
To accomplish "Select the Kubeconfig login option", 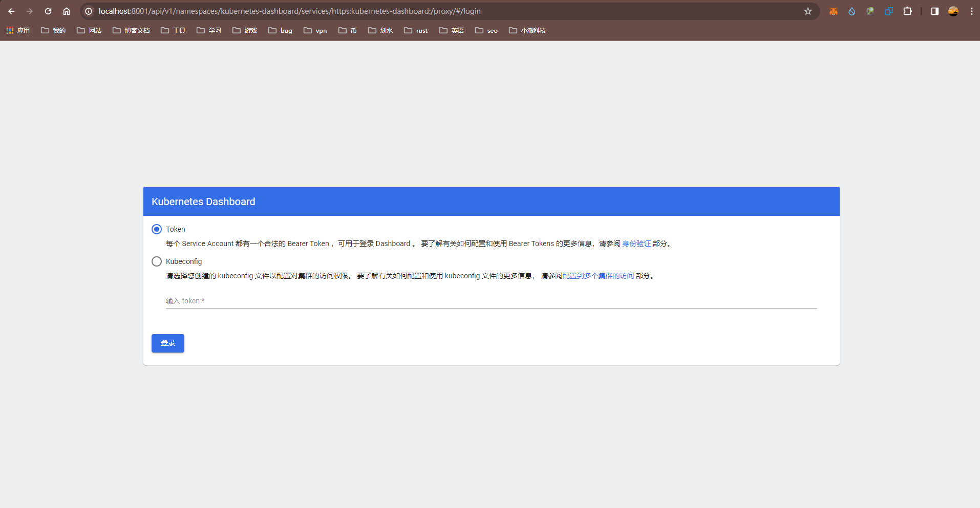I will (x=157, y=261).
